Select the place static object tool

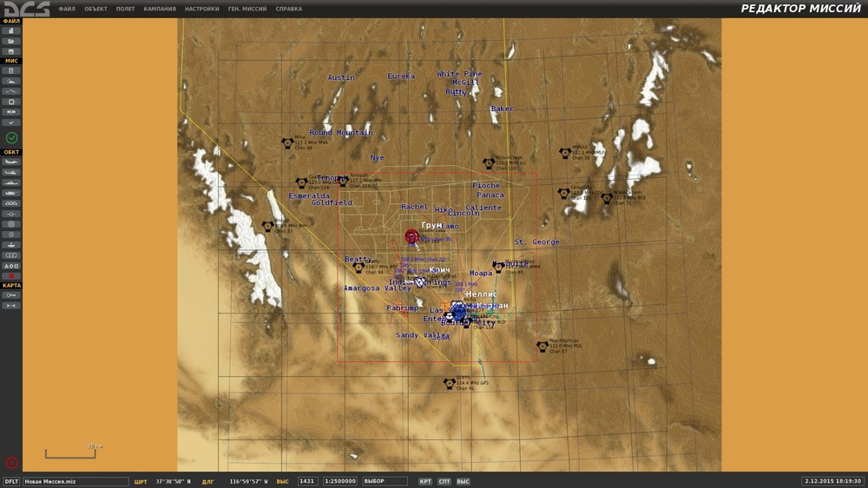[11, 203]
